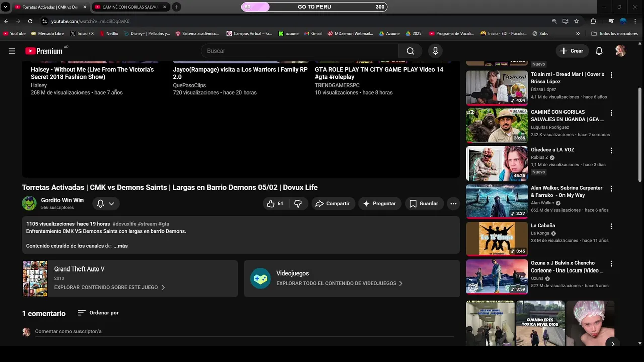Open CUANDO ERES TOXICA Short thumbnail
This screenshot has width=644, height=362.
(540, 323)
